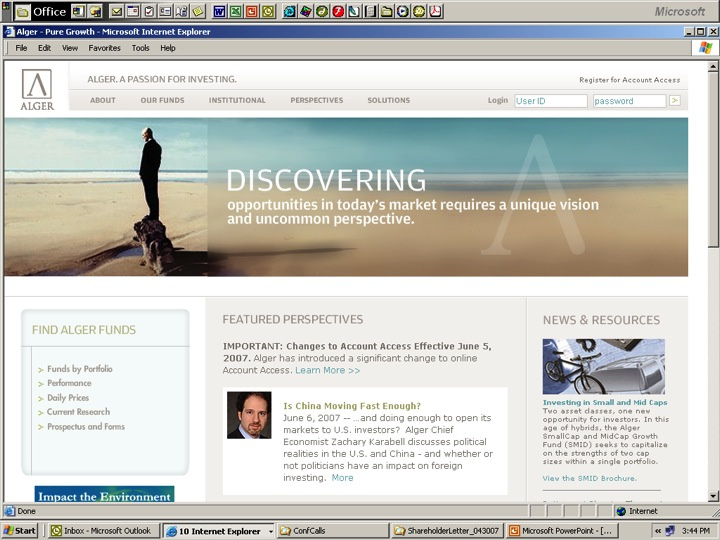Image resolution: width=720 pixels, height=540 pixels.
Task: Launch PowerPoint from the Office shortcut bar
Action: click(x=252, y=11)
